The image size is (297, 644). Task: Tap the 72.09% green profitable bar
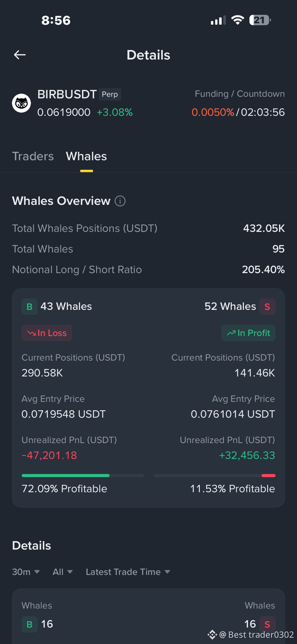click(x=66, y=476)
